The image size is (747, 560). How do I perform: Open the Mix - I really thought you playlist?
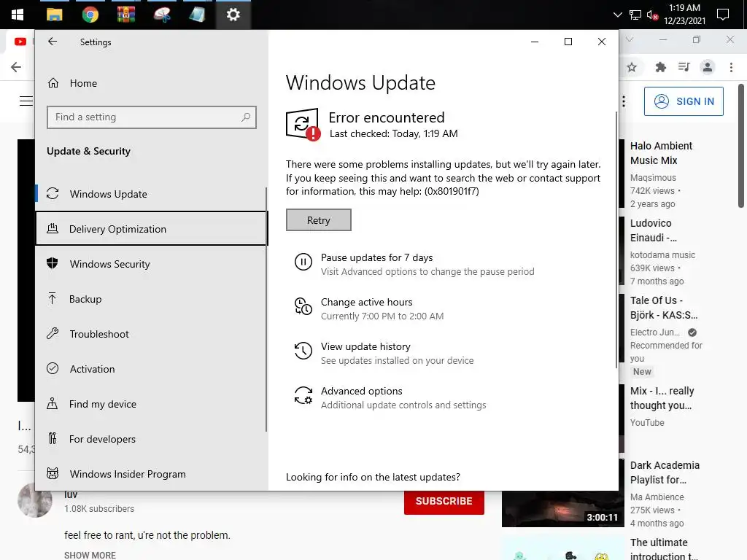(662, 398)
